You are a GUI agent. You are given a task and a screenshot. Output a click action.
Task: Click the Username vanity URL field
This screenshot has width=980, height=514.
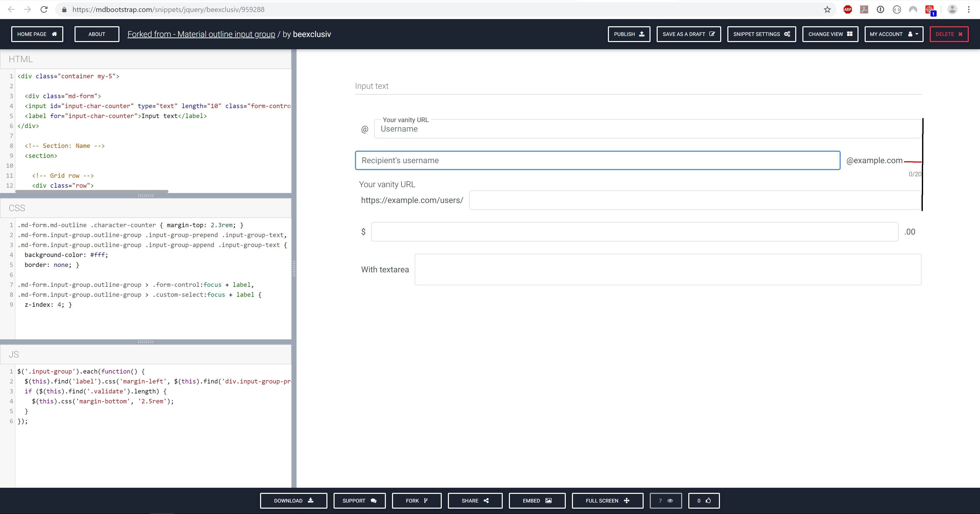(647, 129)
